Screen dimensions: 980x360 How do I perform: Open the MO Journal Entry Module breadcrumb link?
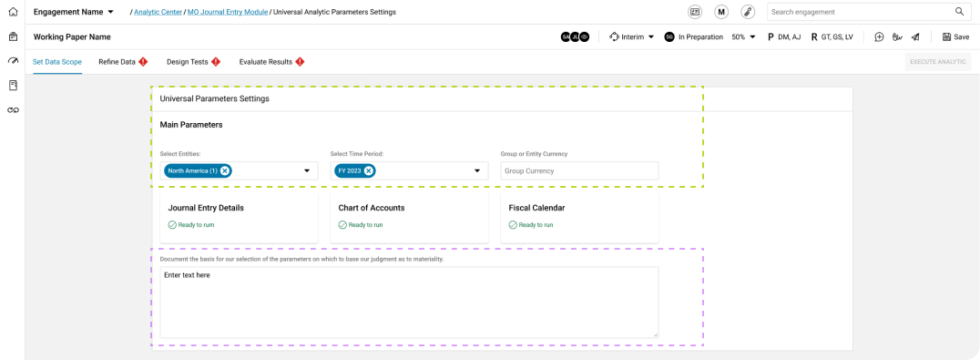228,12
